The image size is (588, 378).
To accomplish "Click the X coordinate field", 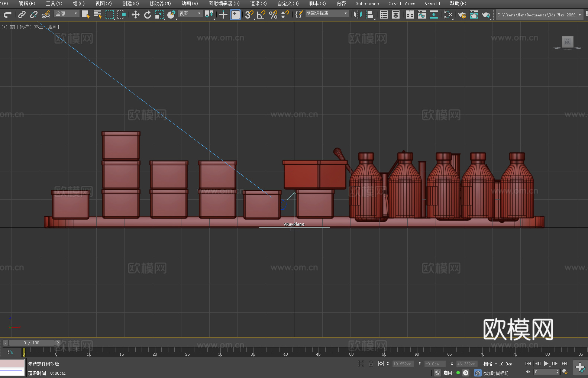I will tap(403, 364).
